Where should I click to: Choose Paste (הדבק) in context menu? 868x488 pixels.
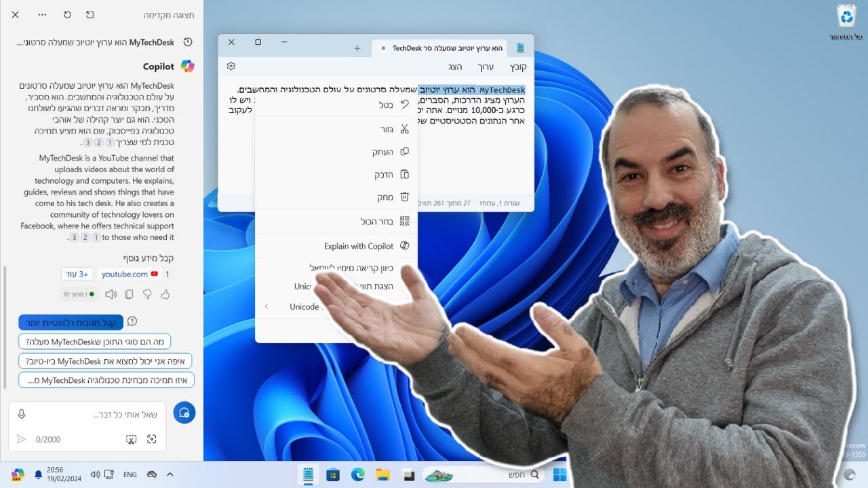click(336, 174)
